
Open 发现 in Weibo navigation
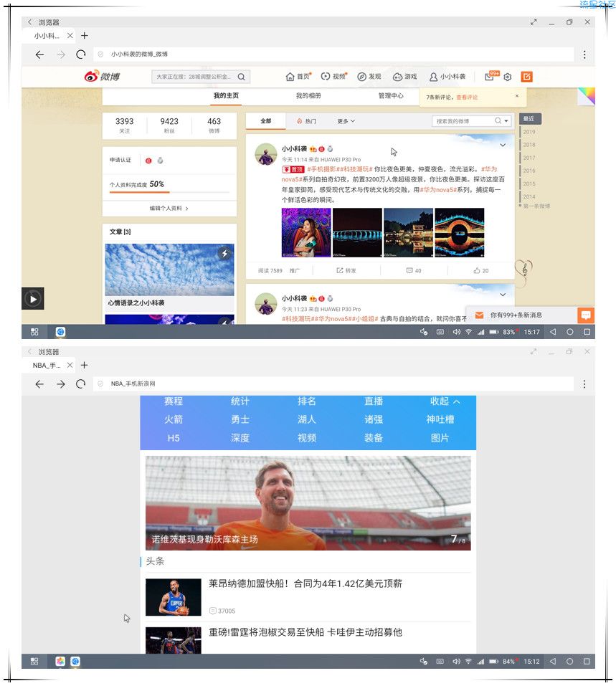tap(369, 77)
